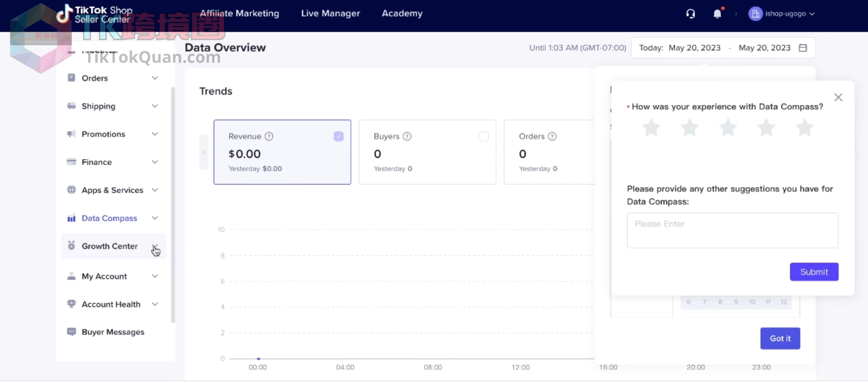Click the shop avatar icon

[755, 14]
